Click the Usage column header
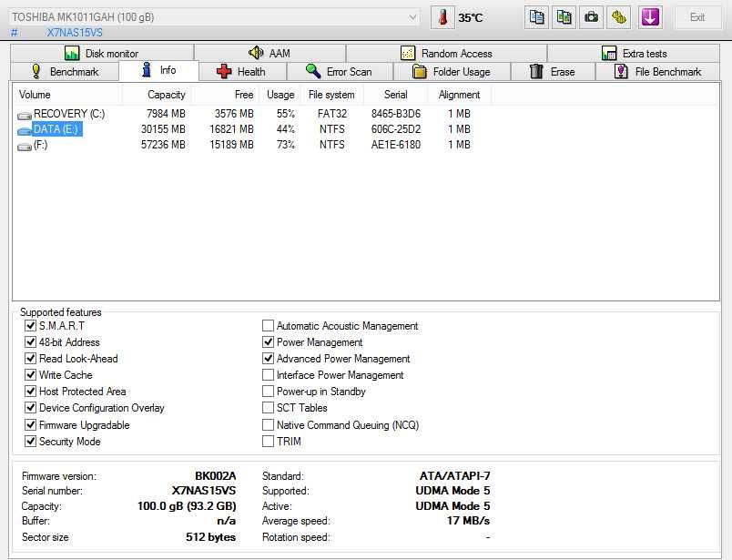The width and height of the screenshot is (732, 560). (x=280, y=95)
